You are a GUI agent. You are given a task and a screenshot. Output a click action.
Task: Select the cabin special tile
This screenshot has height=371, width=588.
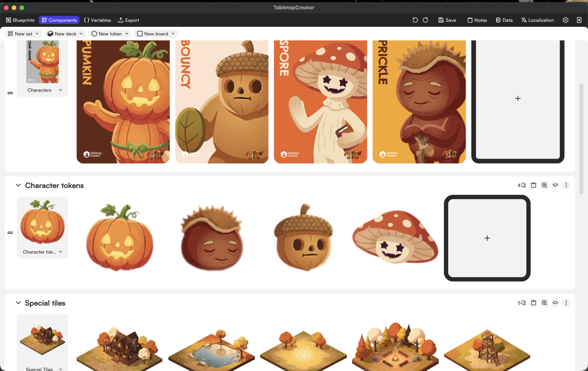119,349
